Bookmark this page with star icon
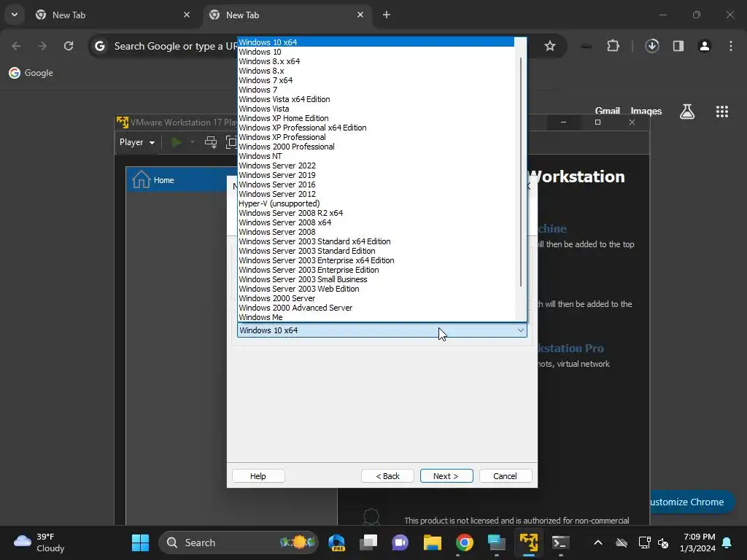Screen dimensions: 747x560 tap(550, 46)
